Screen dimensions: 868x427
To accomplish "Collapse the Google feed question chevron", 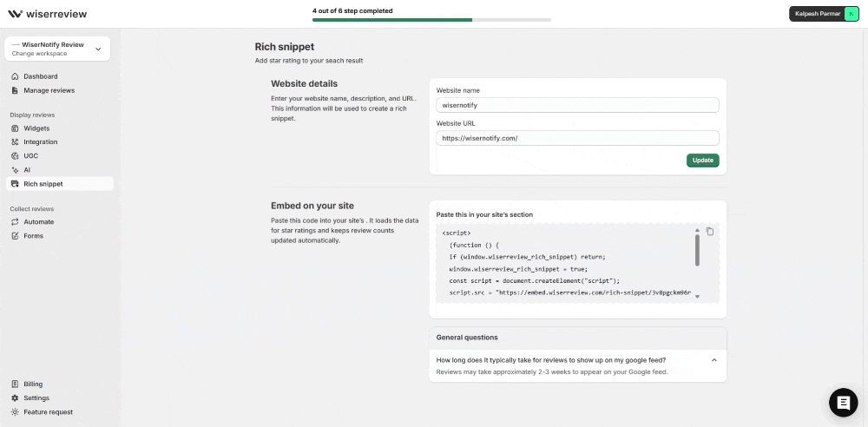I will (713, 359).
